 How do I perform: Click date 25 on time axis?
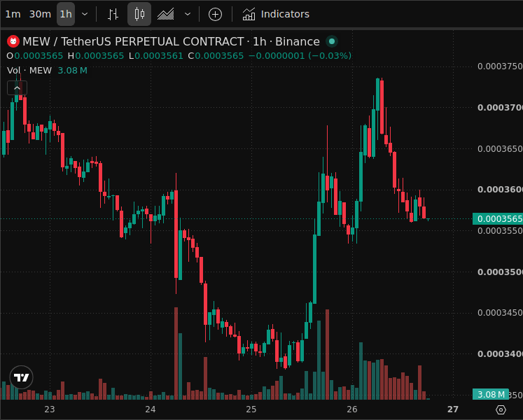point(251,409)
